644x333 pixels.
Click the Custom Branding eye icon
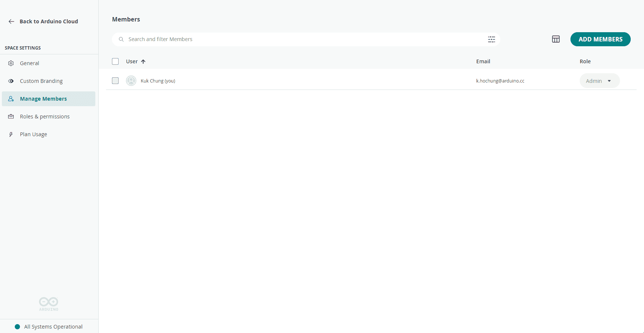tap(11, 81)
